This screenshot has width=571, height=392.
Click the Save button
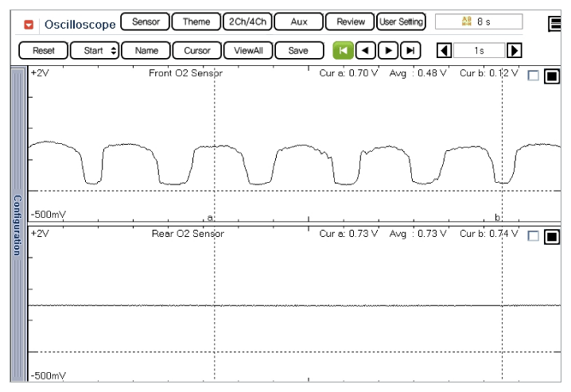tap(298, 50)
